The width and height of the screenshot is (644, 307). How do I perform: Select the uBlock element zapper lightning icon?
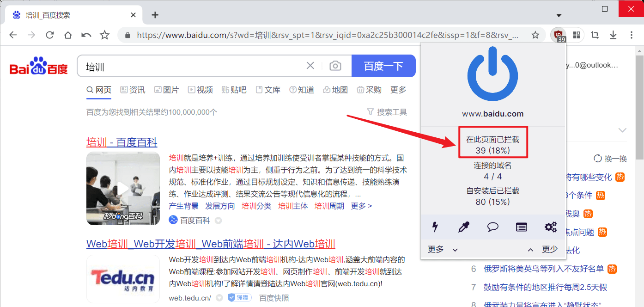[x=435, y=227]
